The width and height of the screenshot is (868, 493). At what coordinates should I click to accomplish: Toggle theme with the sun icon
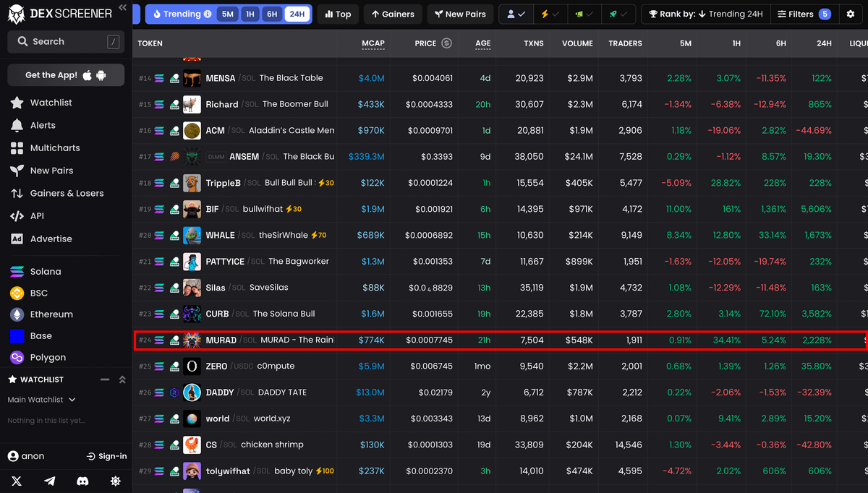pyautogui.click(x=115, y=481)
